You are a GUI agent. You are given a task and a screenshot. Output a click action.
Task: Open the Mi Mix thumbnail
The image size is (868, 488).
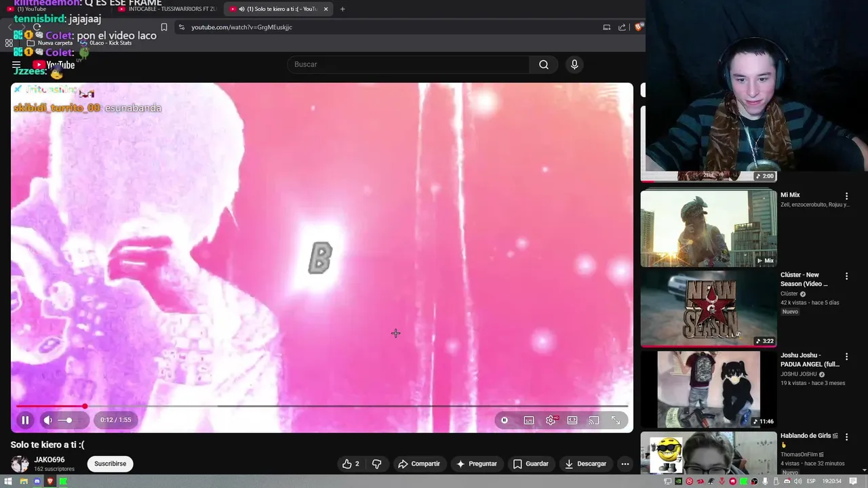(709, 228)
